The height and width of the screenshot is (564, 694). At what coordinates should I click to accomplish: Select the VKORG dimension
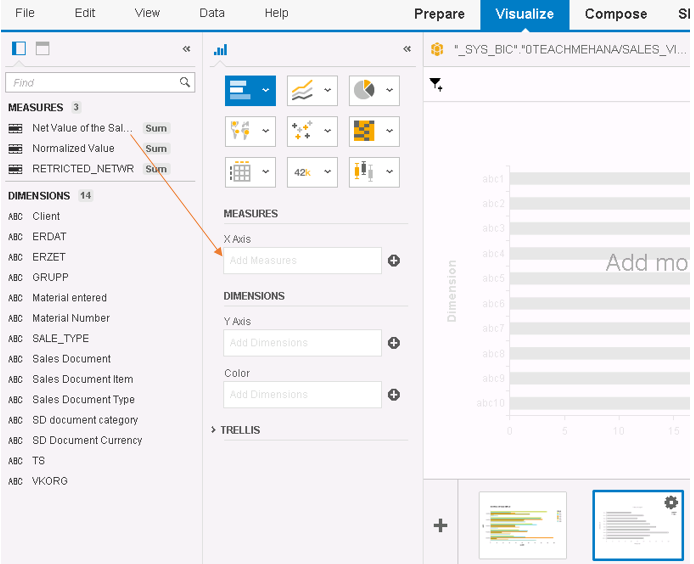pos(50,481)
